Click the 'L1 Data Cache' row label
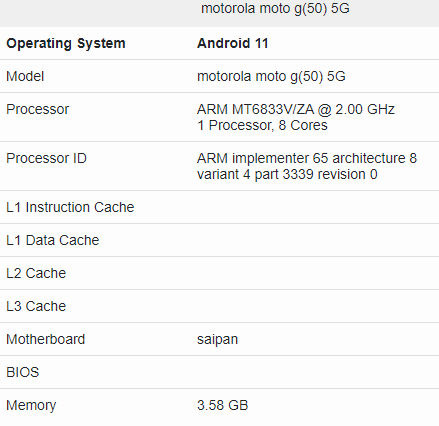The height and width of the screenshot is (426, 439). pyautogui.click(x=53, y=240)
